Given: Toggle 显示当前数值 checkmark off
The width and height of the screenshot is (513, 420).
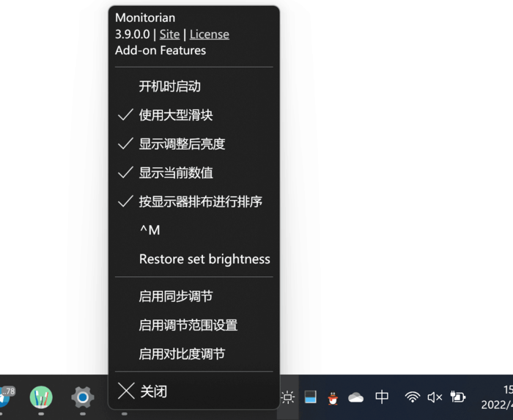Looking at the screenshot, I should [194, 173].
